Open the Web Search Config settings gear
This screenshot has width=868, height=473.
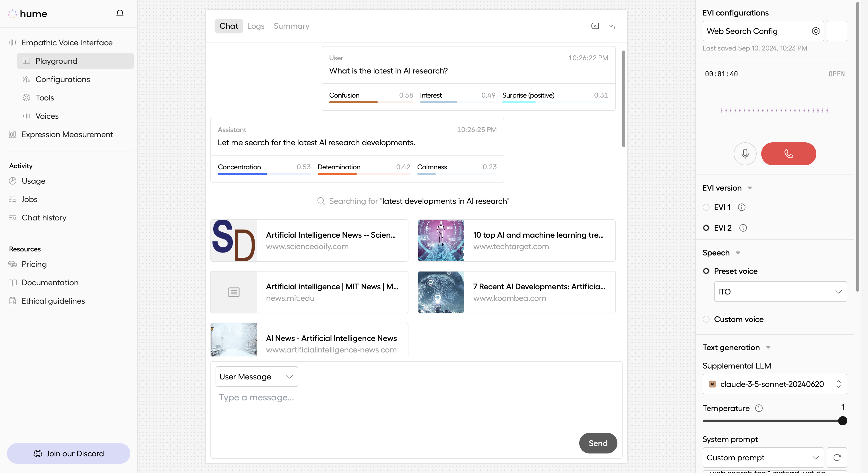pos(816,31)
